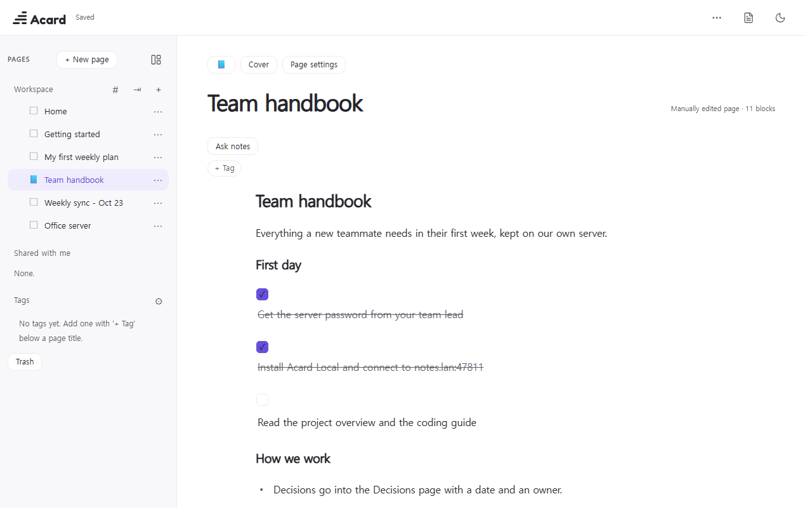Open the Trash
812x508 pixels.
[x=25, y=362]
